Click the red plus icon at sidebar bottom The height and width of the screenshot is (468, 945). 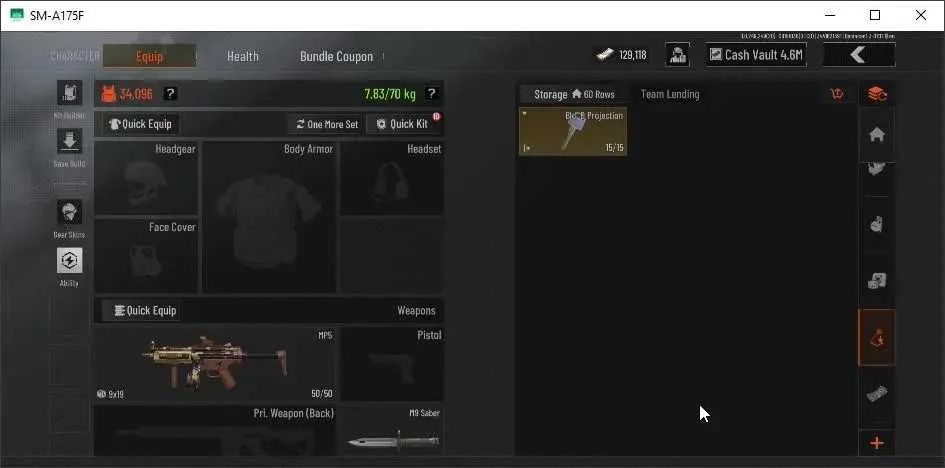pos(877,443)
